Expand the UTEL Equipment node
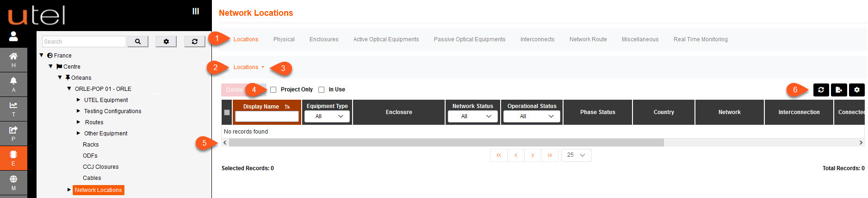868x198 pixels. tap(78, 100)
